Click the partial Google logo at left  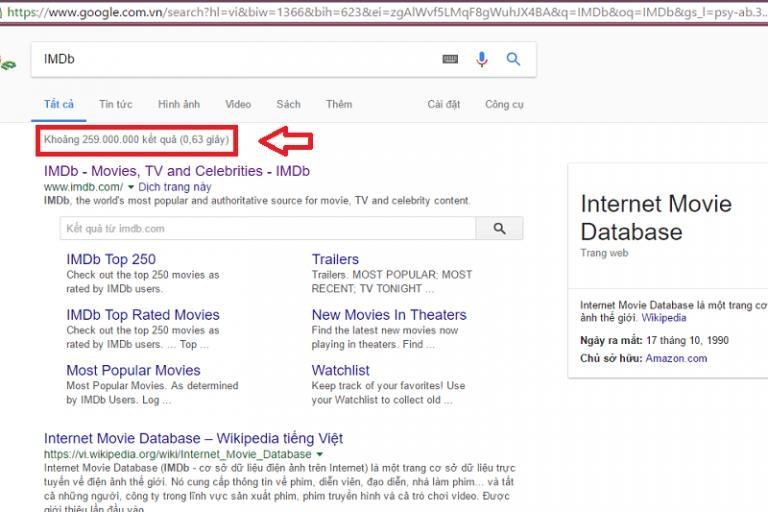click(x=8, y=65)
